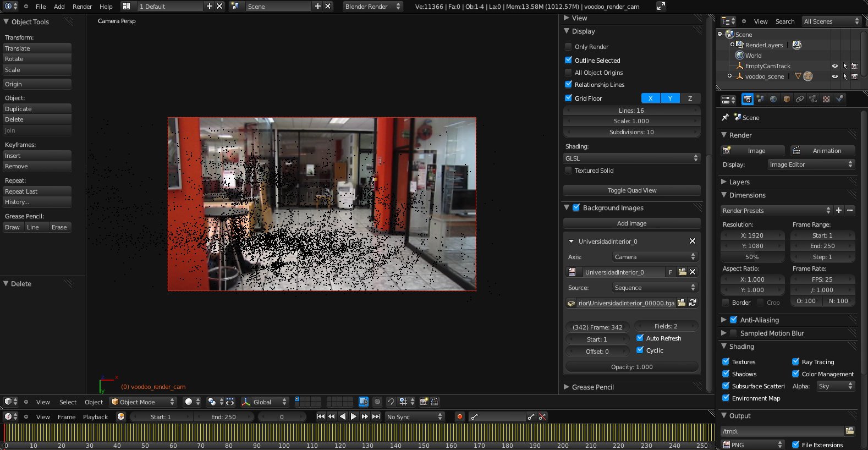
Task: Click the Add Image button
Action: coord(631,223)
